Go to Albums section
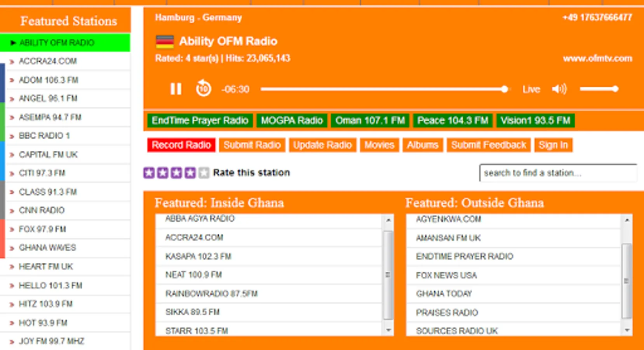 [423, 145]
